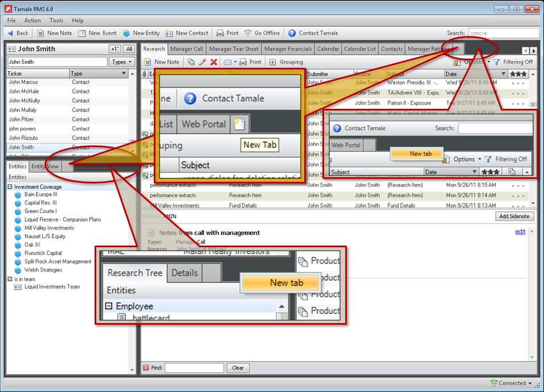Create a New Entity
Viewport: 544px width, 392px height.
pyautogui.click(x=141, y=33)
